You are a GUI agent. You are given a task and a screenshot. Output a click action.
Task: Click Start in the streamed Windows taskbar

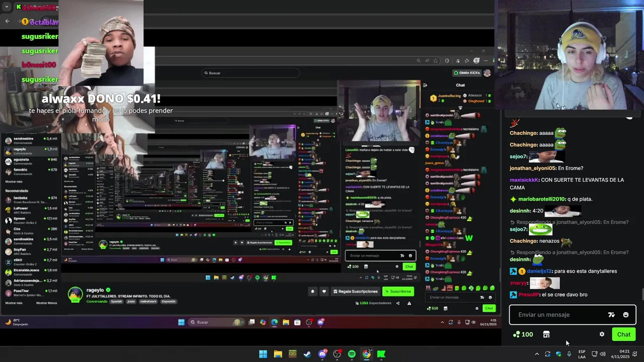click(x=181, y=322)
